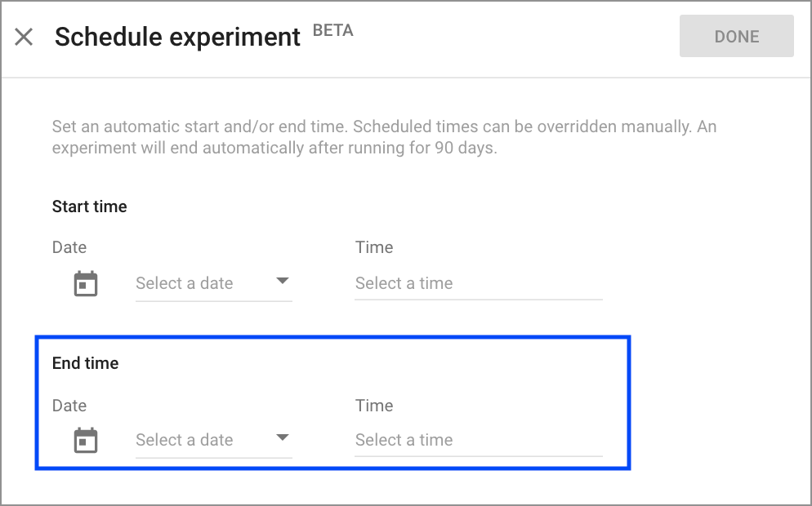Click the 'Schedule experiment' dialog title

[177, 38]
